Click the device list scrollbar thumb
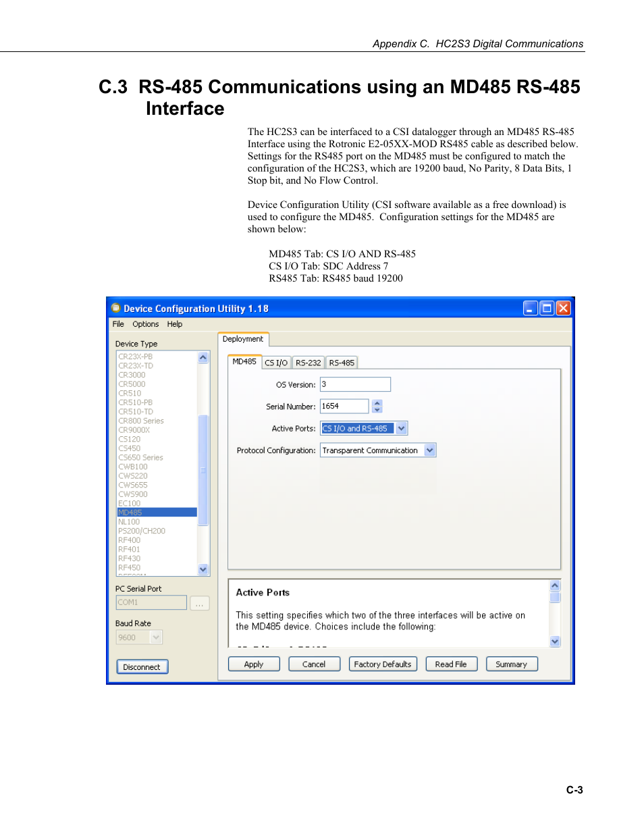644x834 pixels. tap(203, 470)
